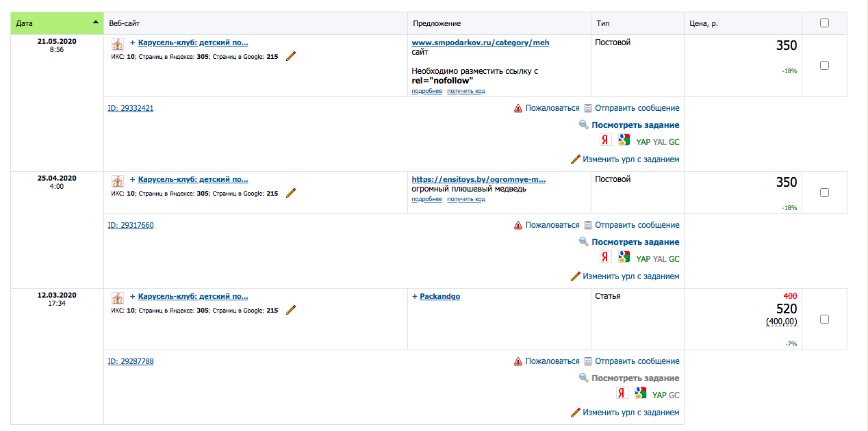
Task: Sort by the Дата column header
Action: pyautogui.click(x=25, y=23)
